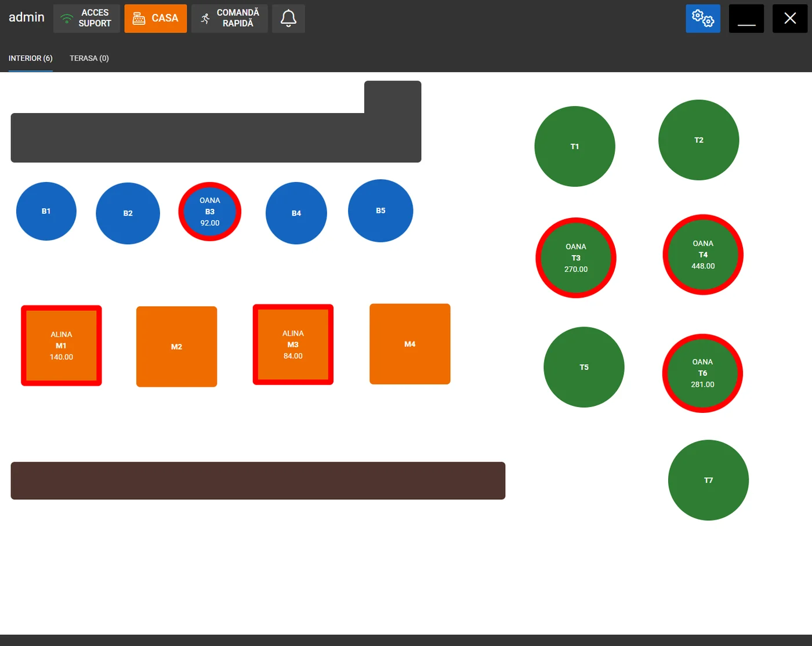Choose the free square table M4

coord(409,344)
